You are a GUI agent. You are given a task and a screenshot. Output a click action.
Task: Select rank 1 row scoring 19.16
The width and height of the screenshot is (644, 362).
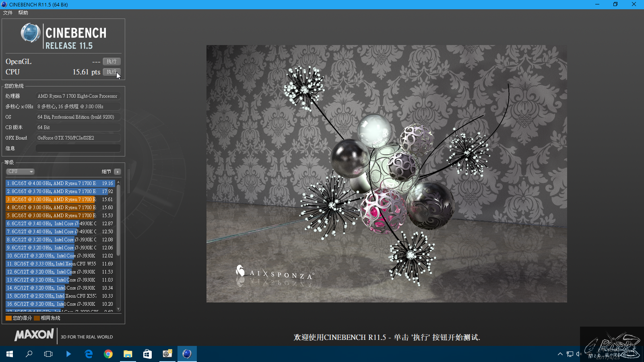60,183
